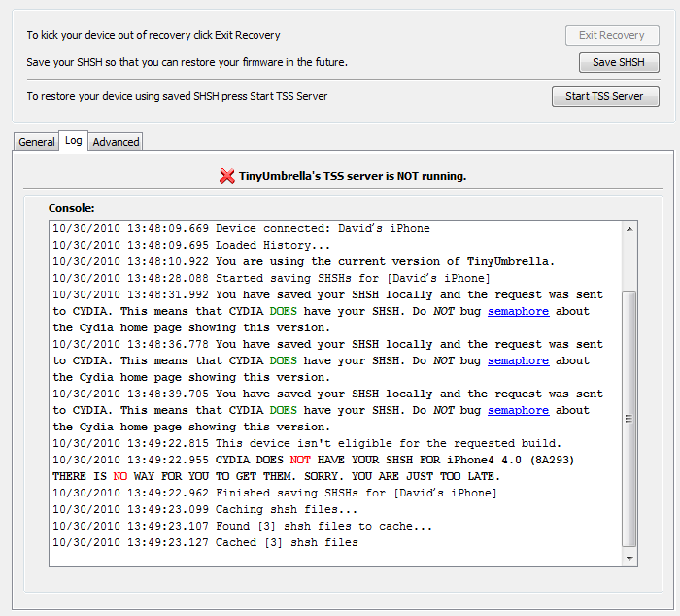Click 'CYDIA DOES NOT HAVE YOUR SHSH' line

313,460
